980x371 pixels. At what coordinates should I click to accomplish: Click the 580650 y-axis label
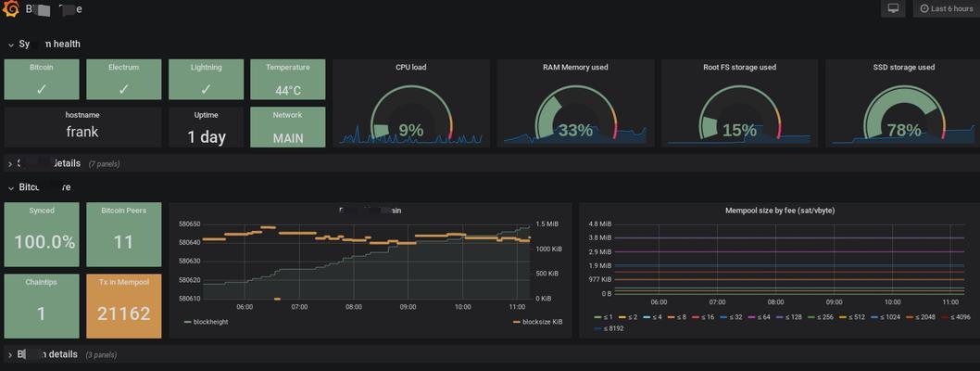(189, 224)
